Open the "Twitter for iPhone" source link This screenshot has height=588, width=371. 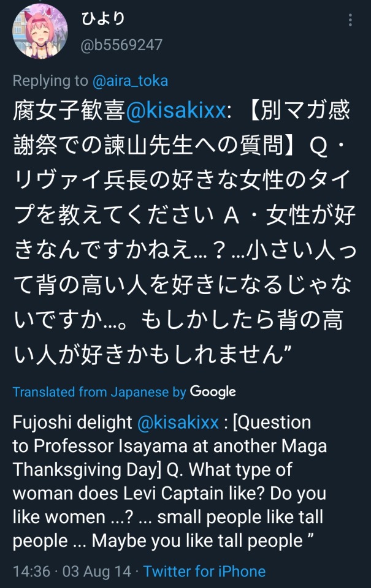pyautogui.click(x=204, y=571)
